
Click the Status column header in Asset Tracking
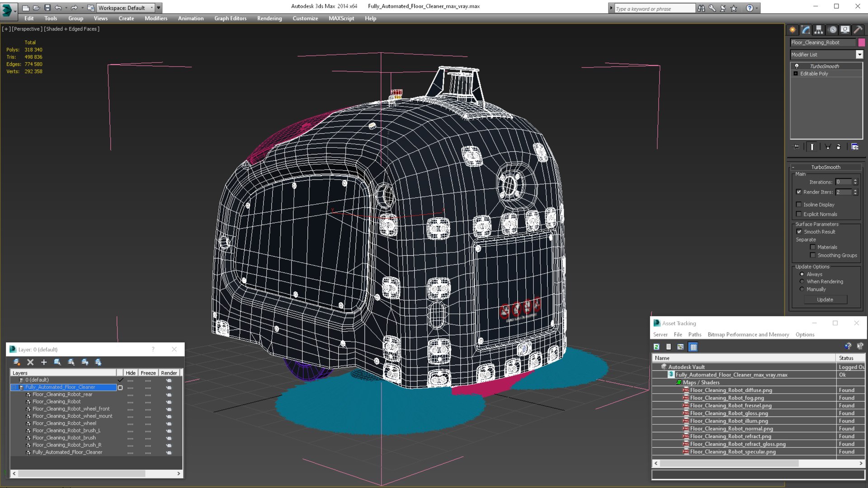[850, 358]
